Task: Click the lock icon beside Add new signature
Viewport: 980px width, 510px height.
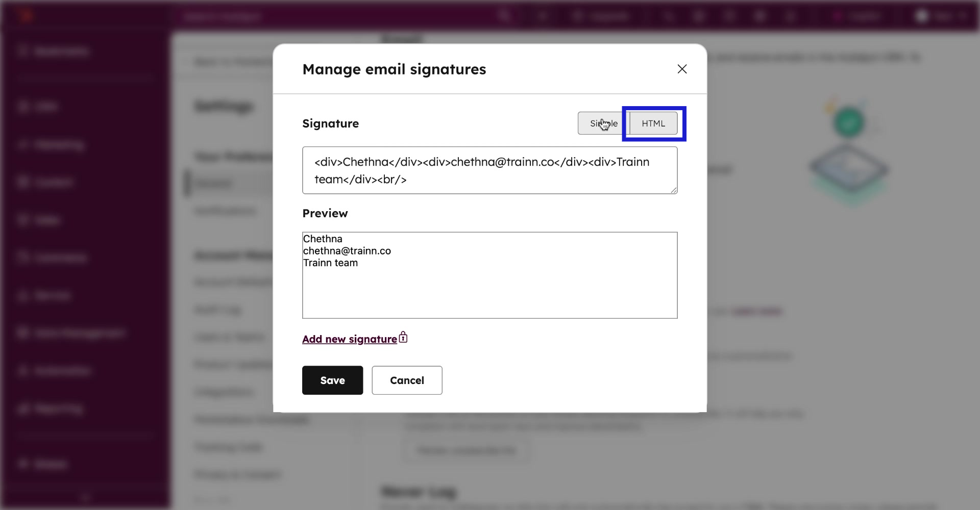Action: [403, 337]
